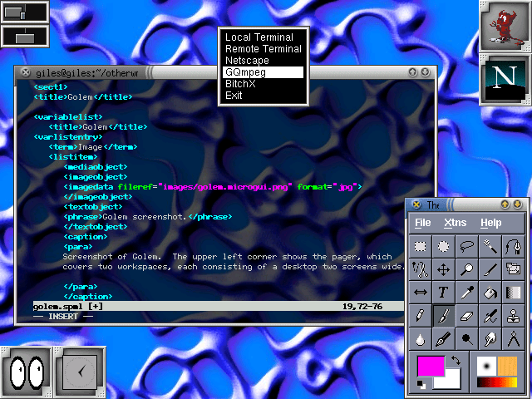Choose the Eraser tool

tap(467, 316)
